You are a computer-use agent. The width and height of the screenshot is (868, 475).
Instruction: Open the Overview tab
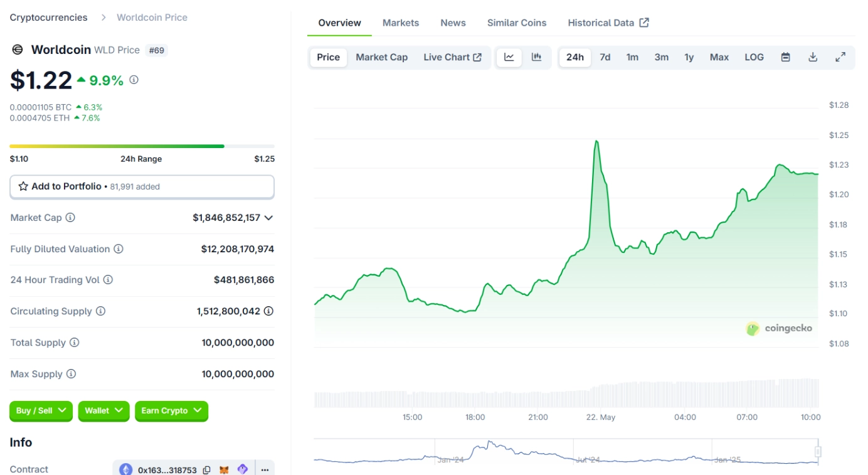click(339, 23)
